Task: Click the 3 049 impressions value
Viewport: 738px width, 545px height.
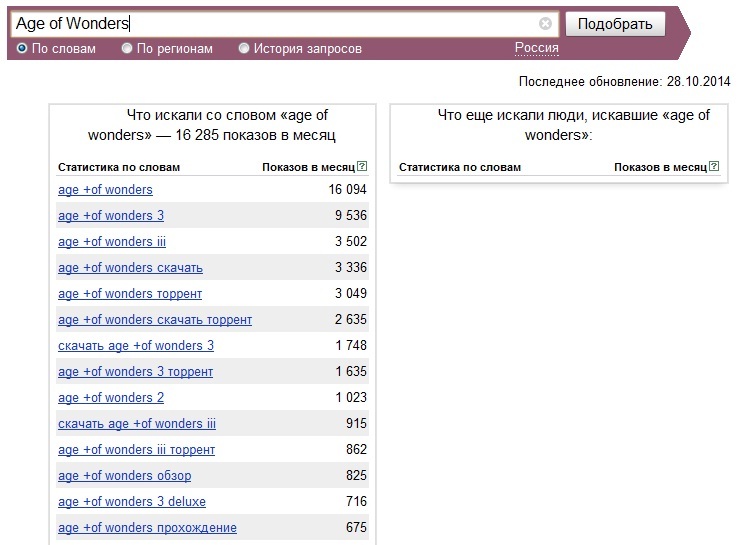Action: (351, 293)
